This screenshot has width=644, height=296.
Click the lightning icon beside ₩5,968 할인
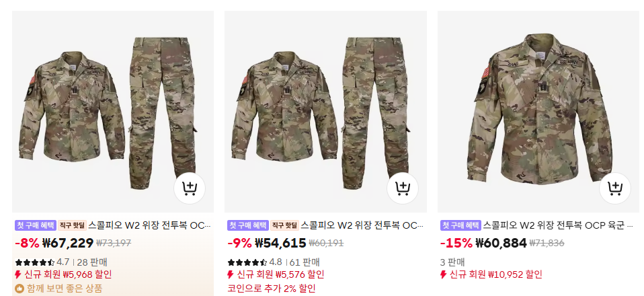(x=18, y=274)
